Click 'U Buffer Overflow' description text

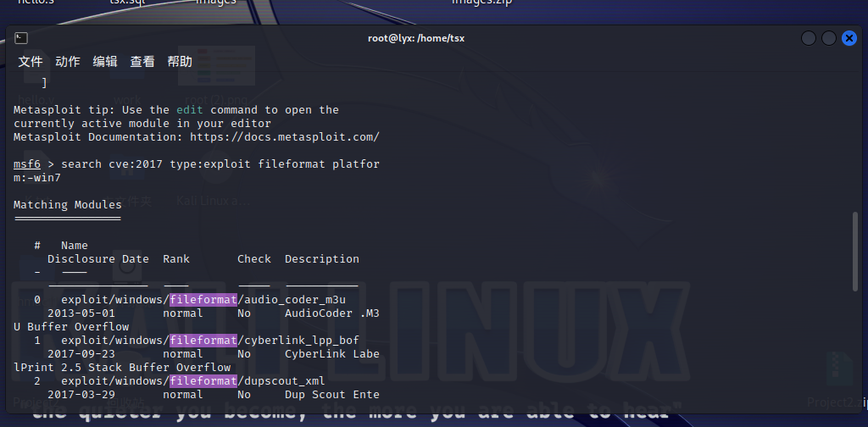[71, 327]
